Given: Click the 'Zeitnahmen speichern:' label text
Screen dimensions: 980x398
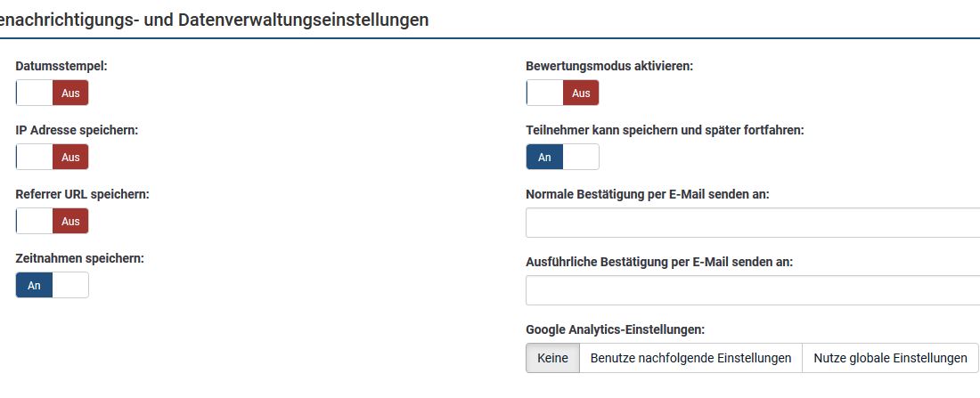Looking at the screenshot, I should point(80,258).
